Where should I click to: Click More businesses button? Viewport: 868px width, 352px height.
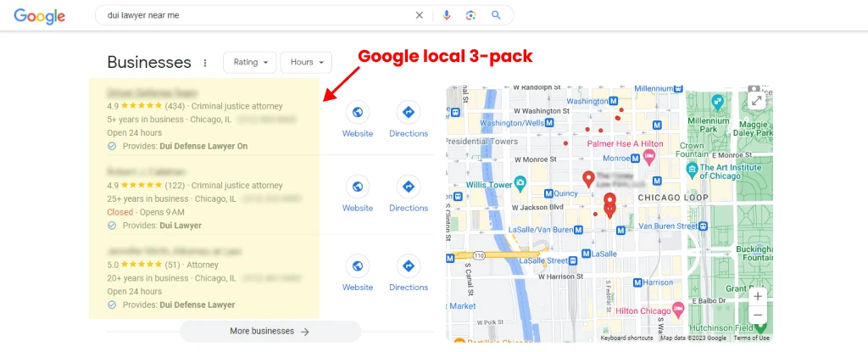(270, 331)
